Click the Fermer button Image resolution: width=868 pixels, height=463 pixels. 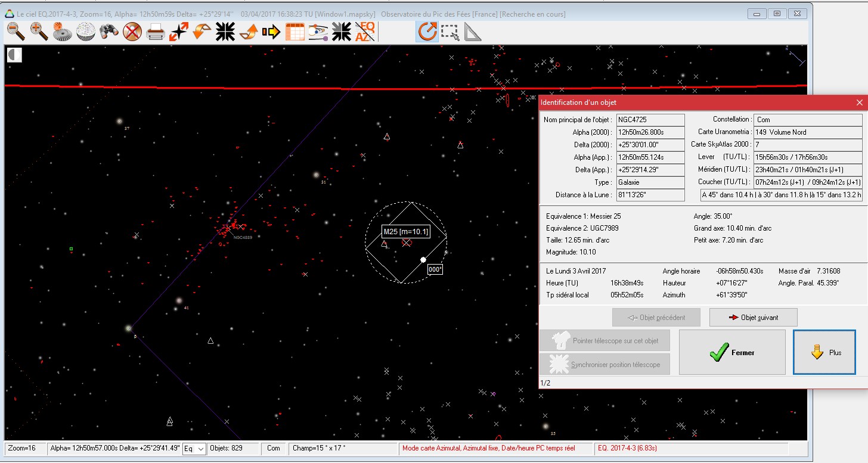click(732, 352)
